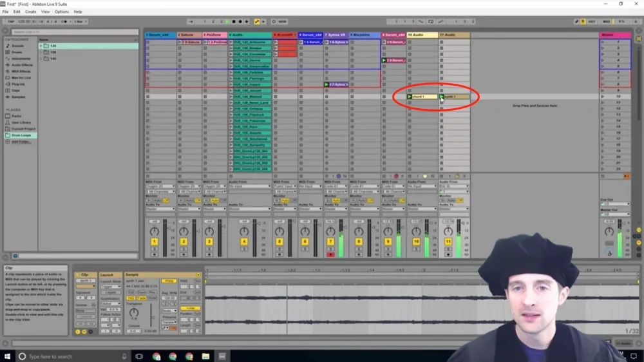Toggle the MIDI arrangement overdub plus button
The width and height of the screenshot is (644, 362).
pos(247,21)
